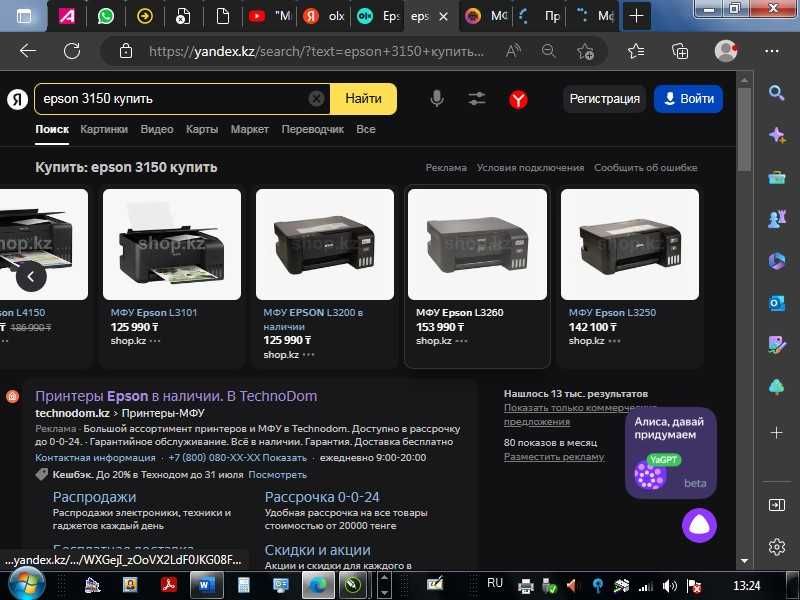Screen dimensions: 800x600
Task: Click the Yandex logo left of search box
Action: pyautogui.click(x=18, y=99)
